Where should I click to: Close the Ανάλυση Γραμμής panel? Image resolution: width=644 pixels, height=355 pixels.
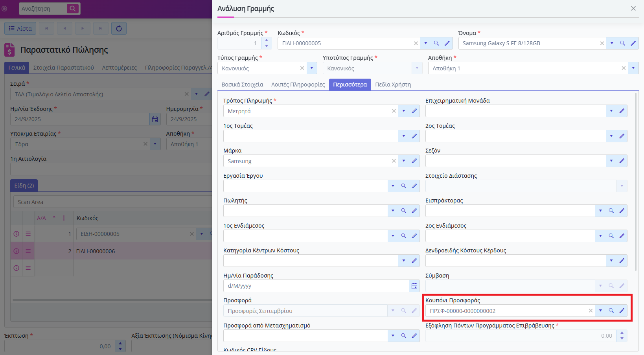pos(633,9)
